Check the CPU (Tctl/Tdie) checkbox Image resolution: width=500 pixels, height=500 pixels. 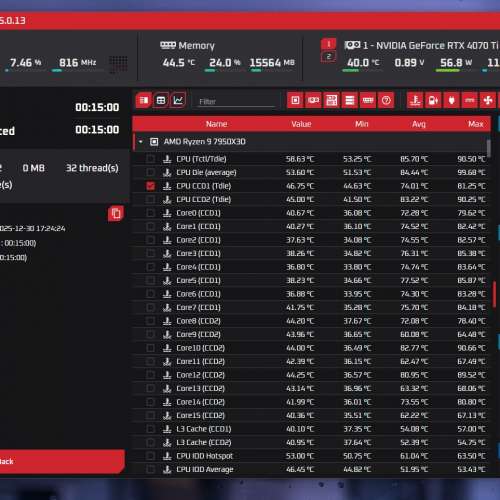tap(151, 159)
